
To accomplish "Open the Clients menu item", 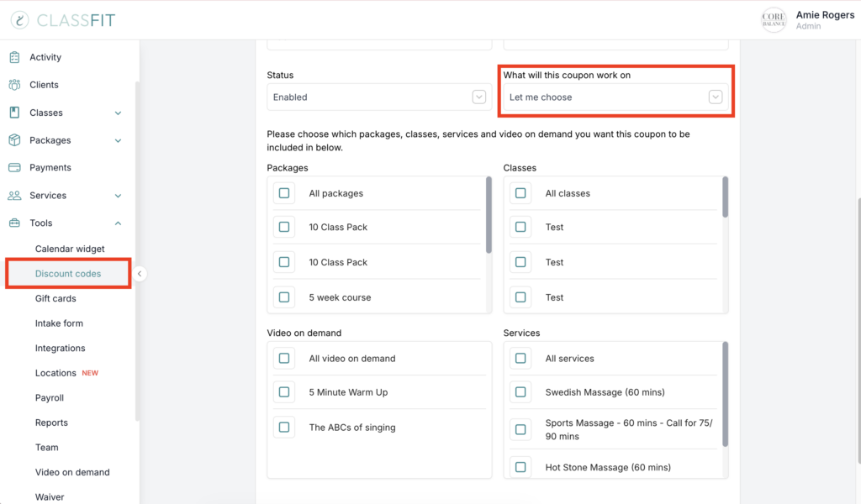I will (x=44, y=85).
